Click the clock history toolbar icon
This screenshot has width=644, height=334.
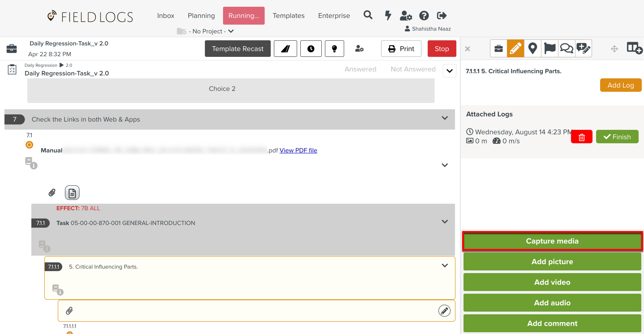(311, 49)
